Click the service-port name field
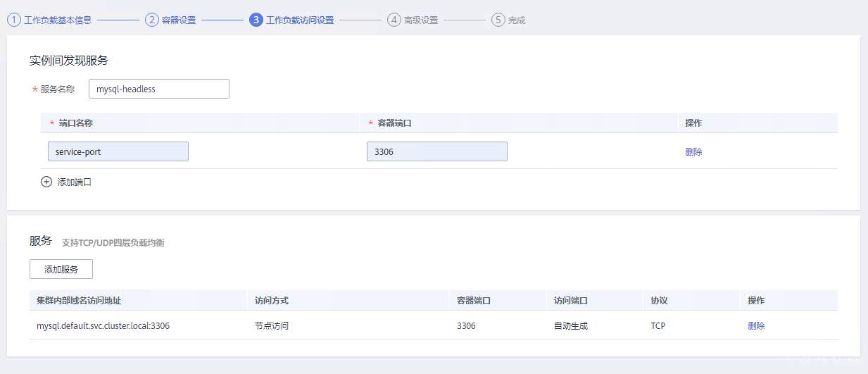The width and height of the screenshot is (868, 374). tap(118, 151)
